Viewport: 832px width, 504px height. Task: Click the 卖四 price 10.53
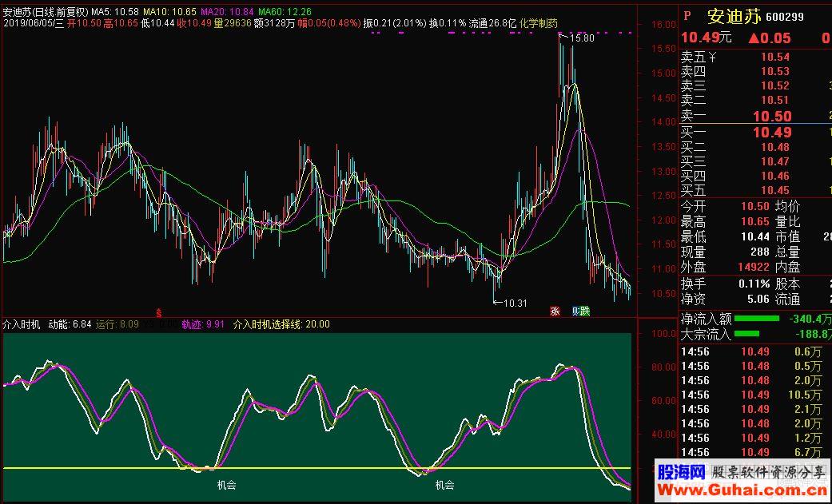tap(775, 72)
